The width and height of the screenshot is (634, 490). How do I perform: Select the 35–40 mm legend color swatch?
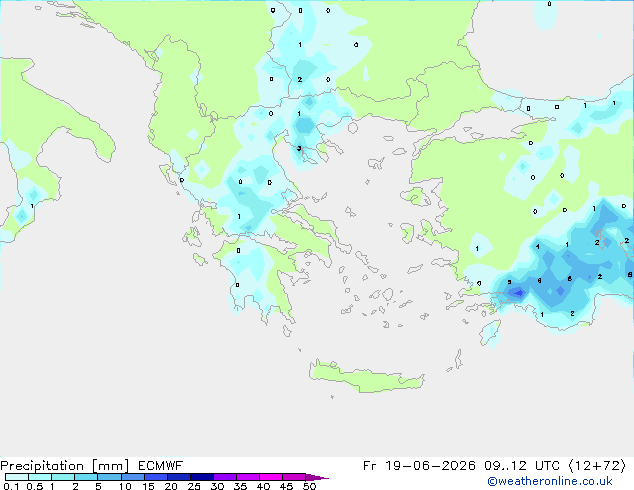[247, 477]
